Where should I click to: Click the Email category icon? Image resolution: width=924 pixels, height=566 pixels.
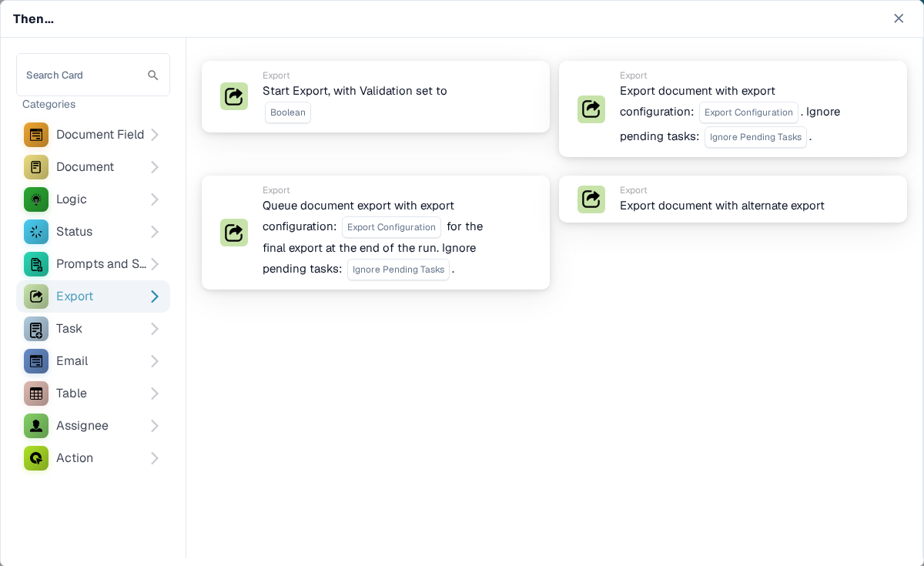36,361
